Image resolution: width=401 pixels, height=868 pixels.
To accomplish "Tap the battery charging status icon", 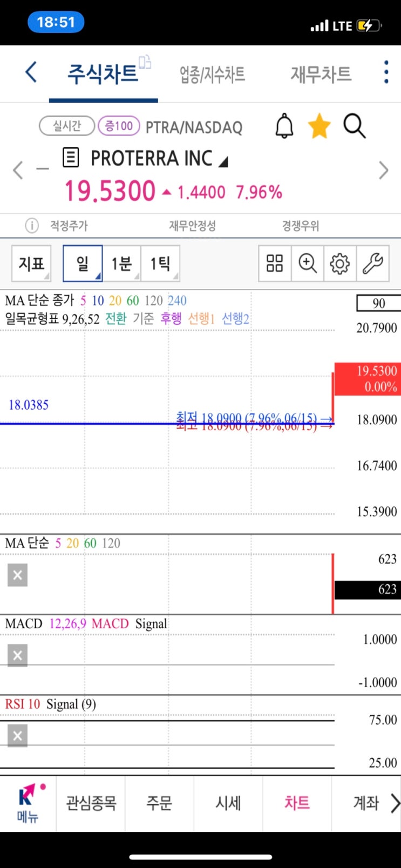I will click(369, 25).
